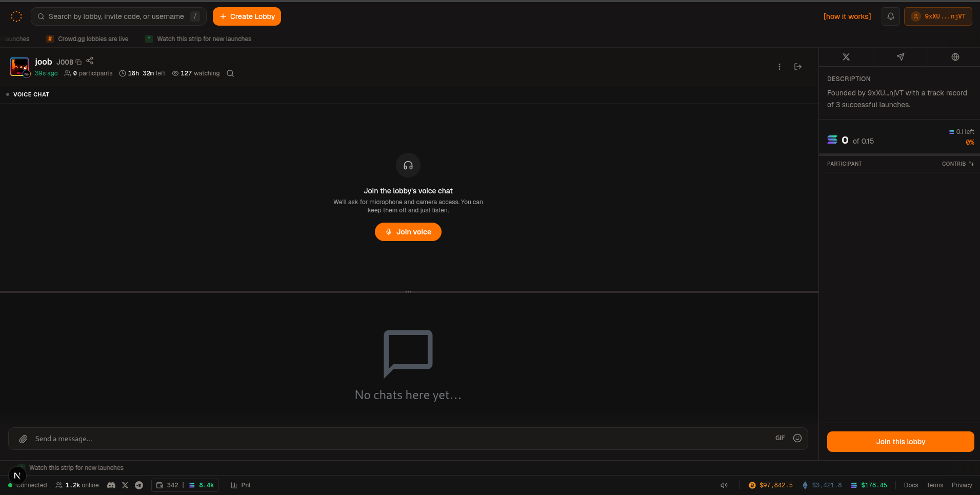
Task: Sort participants by CONTRIB column
Action: coord(957,164)
